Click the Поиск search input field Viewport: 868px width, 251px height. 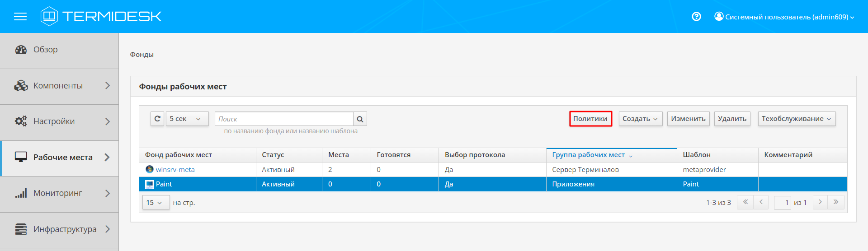[x=284, y=119]
